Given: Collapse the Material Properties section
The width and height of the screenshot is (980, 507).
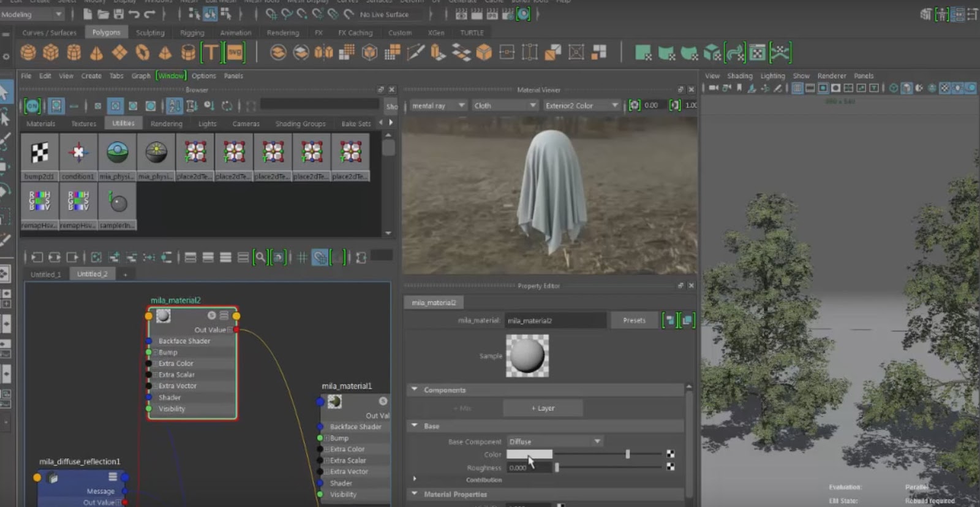Looking at the screenshot, I should tap(415, 494).
